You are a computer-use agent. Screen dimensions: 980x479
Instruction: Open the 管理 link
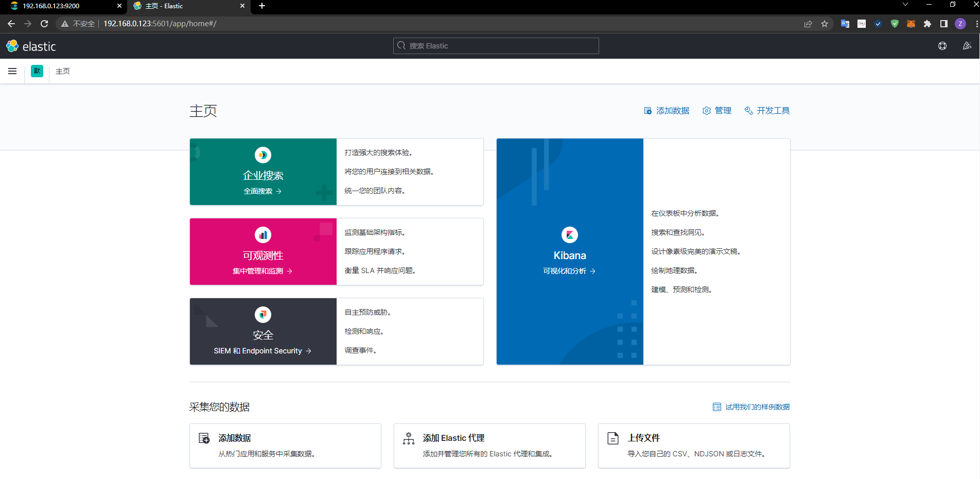click(717, 111)
